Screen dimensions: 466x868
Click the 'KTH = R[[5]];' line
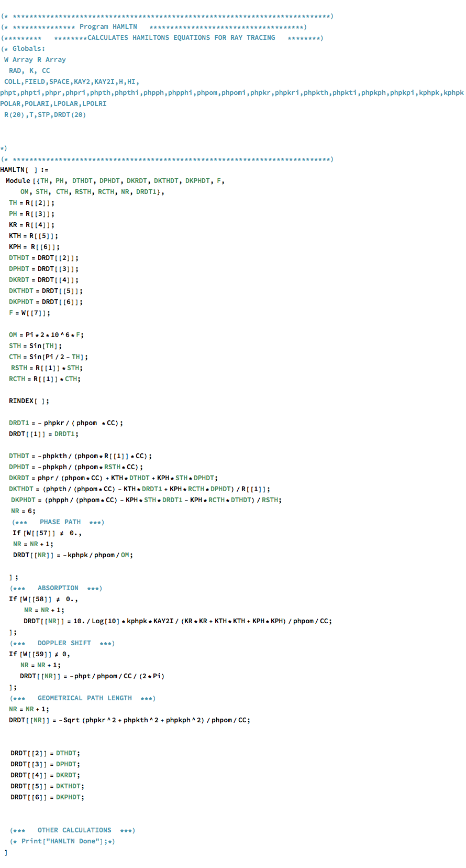pyautogui.click(x=34, y=236)
